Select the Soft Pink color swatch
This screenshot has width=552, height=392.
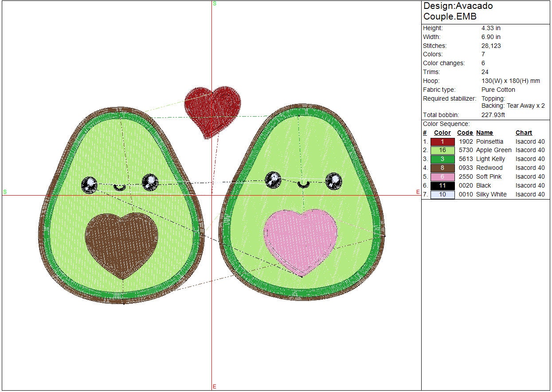point(442,177)
